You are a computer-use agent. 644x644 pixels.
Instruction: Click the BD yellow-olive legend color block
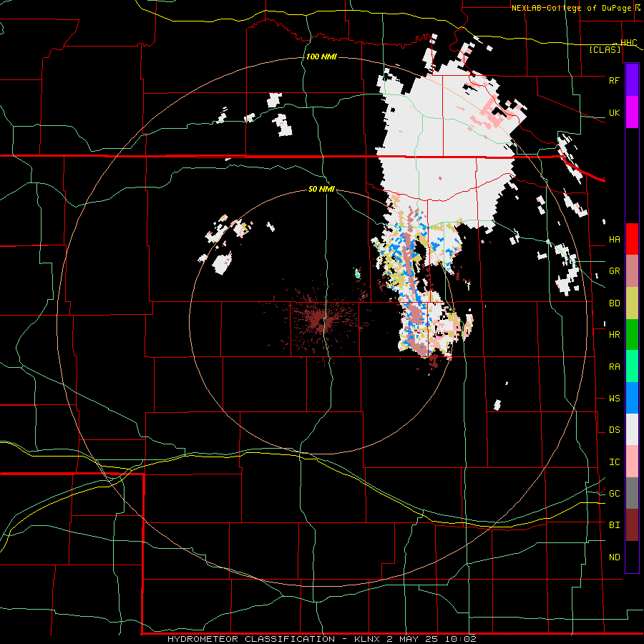point(632,303)
